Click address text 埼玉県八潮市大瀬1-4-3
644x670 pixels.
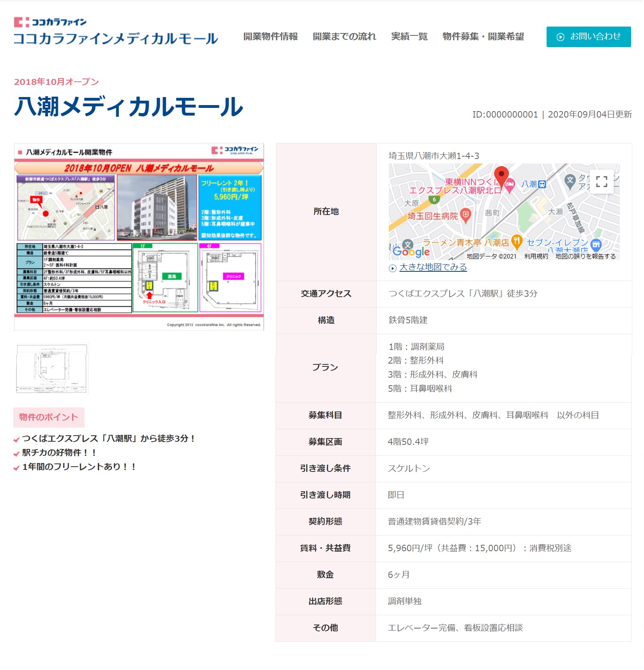[x=434, y=156]
